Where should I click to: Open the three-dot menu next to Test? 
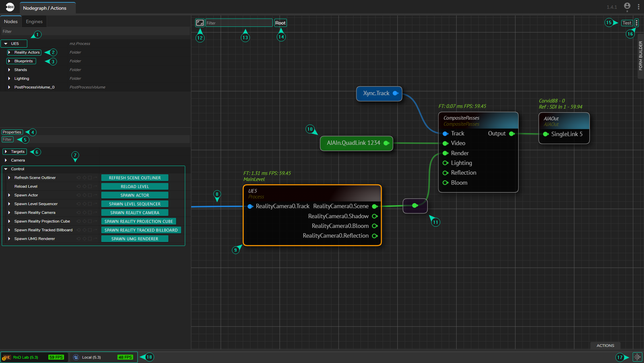click(637, 23)
